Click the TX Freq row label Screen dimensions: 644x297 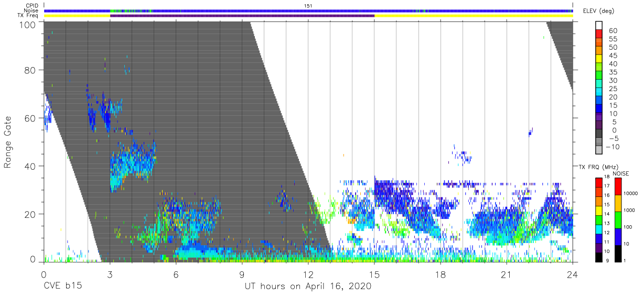[x=28, y=16]
